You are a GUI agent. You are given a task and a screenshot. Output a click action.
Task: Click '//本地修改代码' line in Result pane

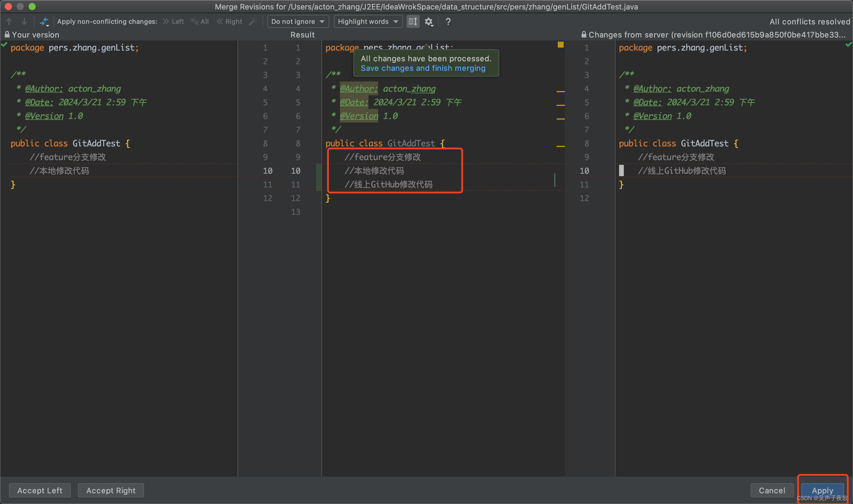374,170
